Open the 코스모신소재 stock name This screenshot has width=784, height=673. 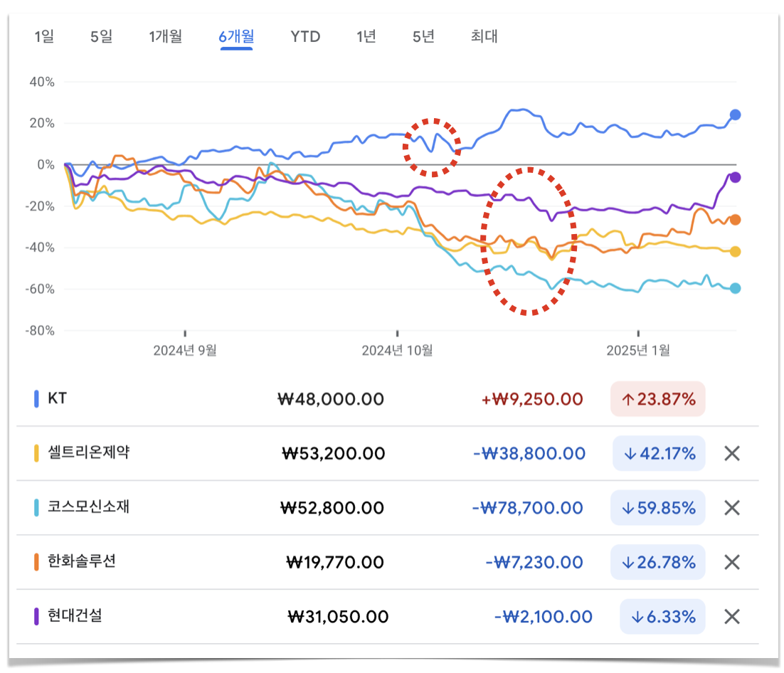pyautogui.click(x=88, y=507)
